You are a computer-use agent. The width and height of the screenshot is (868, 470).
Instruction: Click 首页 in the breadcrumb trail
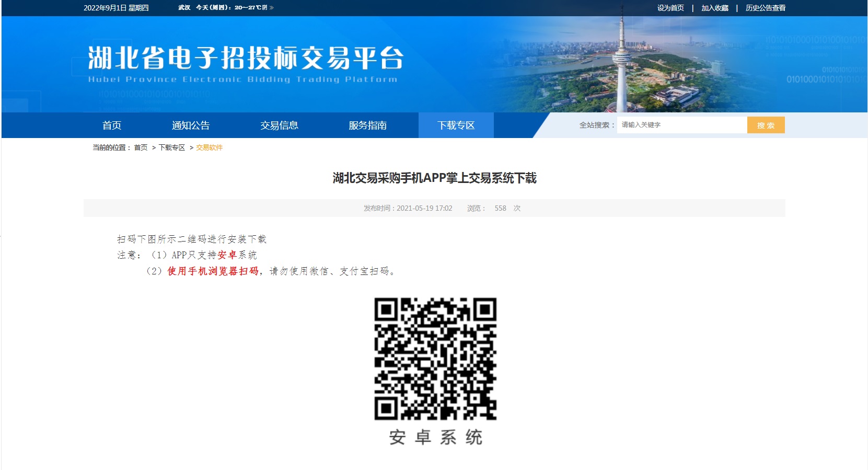click(x=141, y=147)
